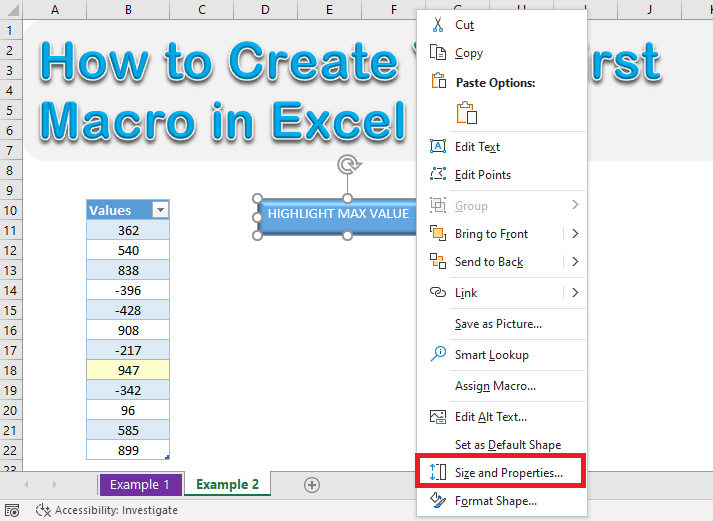Select the cell containing -217
The width and height of the screenshot is (713, 521).
point(128,350)
